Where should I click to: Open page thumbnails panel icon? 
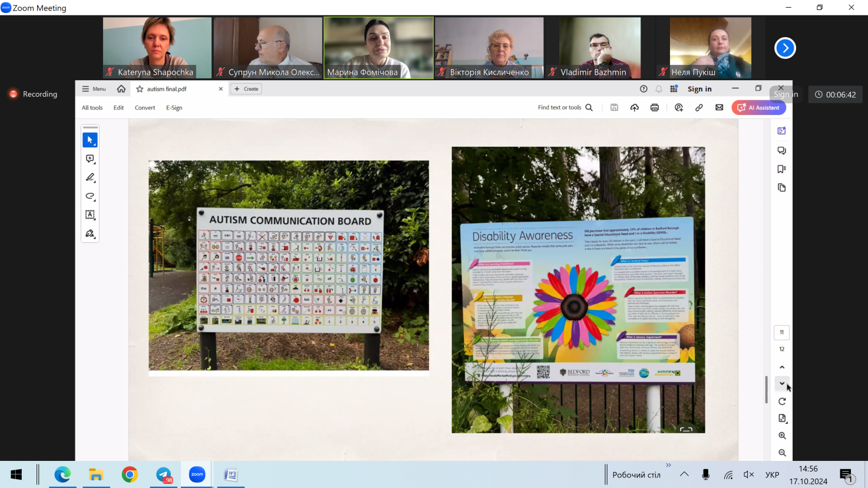782,188
